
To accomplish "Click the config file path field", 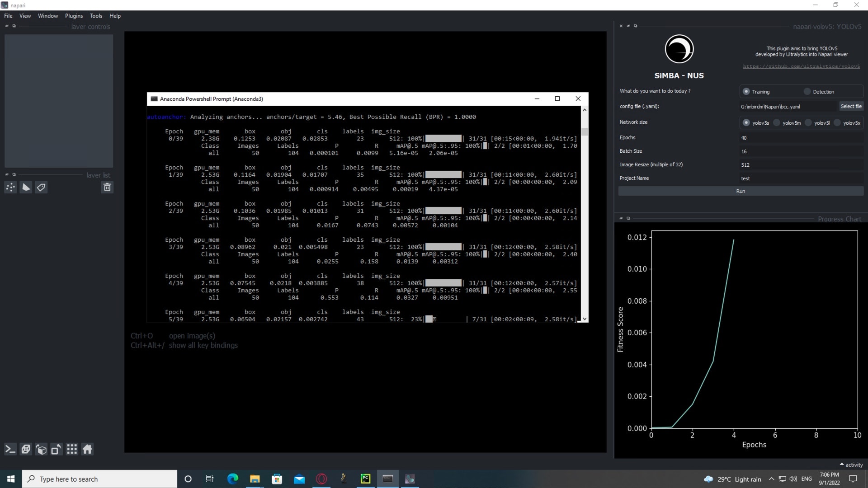I will [x=788, y=107].
